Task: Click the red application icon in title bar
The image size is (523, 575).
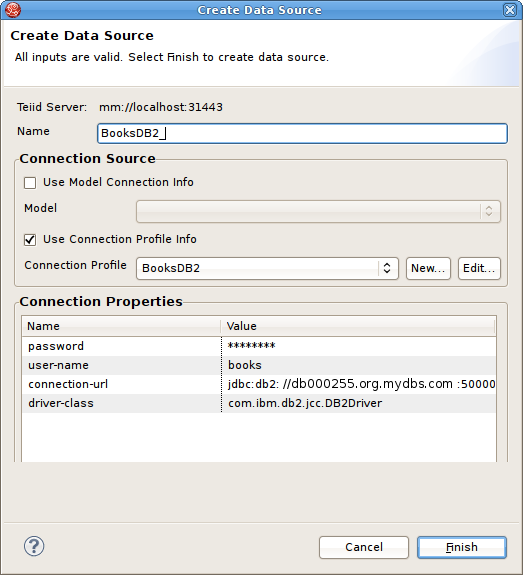Action: [13, 10]
